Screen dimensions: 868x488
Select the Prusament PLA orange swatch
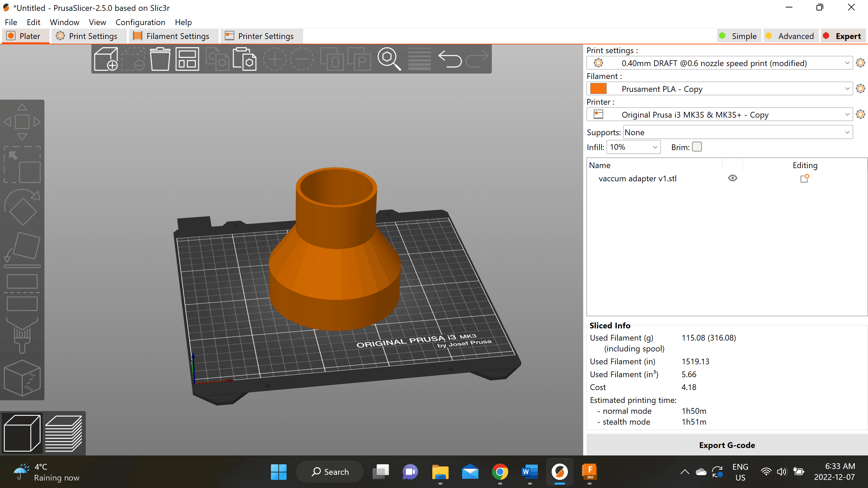597,89
